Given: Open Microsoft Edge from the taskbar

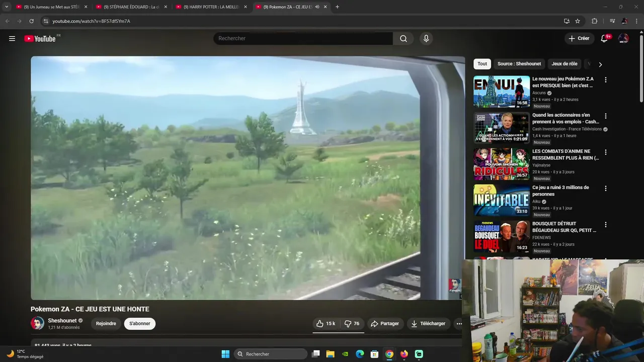Looking at the screenshot, I should (x=360, y=354).
